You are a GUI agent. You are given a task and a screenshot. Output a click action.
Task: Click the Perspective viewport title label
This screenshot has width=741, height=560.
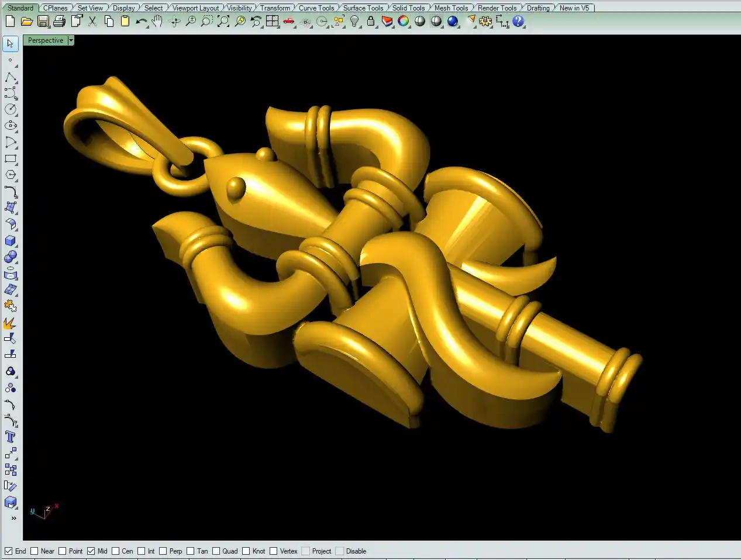pyautogui.click(x=46, y=40)
